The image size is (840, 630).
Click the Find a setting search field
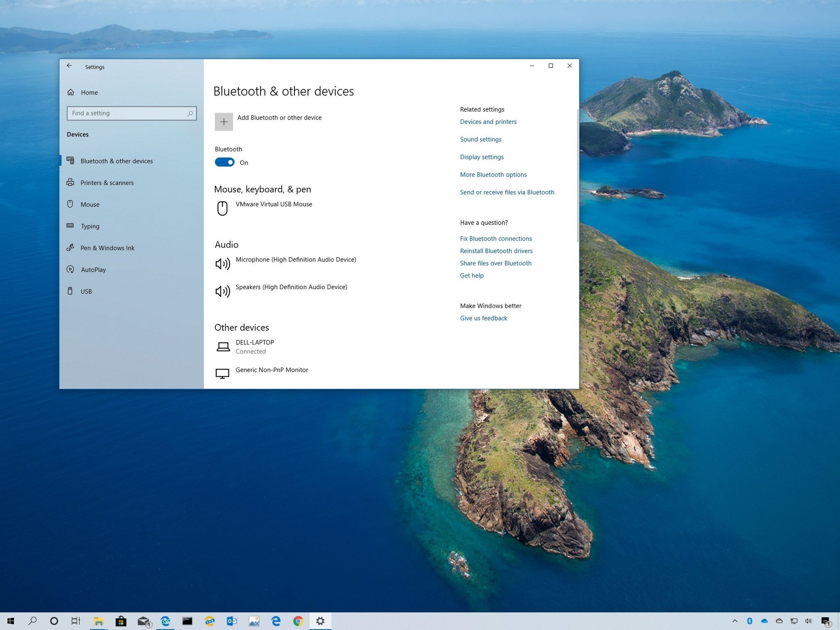click(131, 113)
